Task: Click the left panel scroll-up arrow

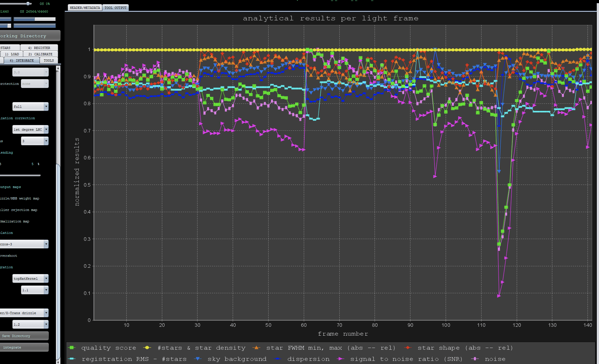Action: click(58, 68)
